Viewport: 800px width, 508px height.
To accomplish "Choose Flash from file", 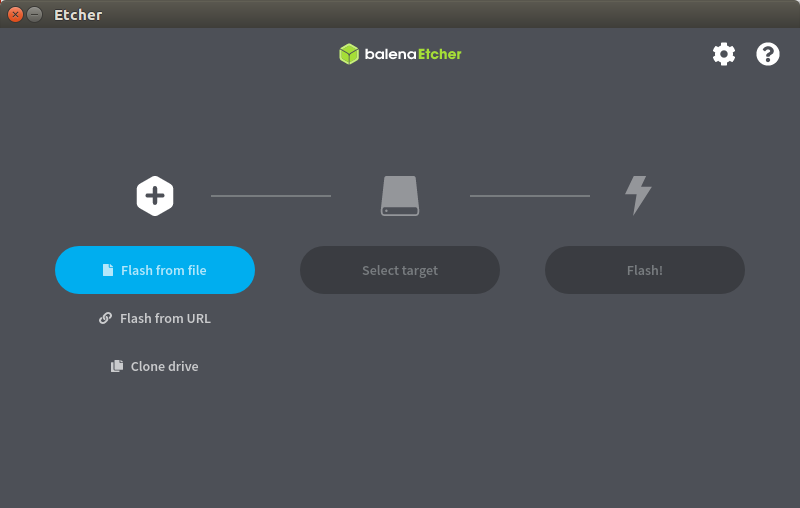I will (155, 270).
